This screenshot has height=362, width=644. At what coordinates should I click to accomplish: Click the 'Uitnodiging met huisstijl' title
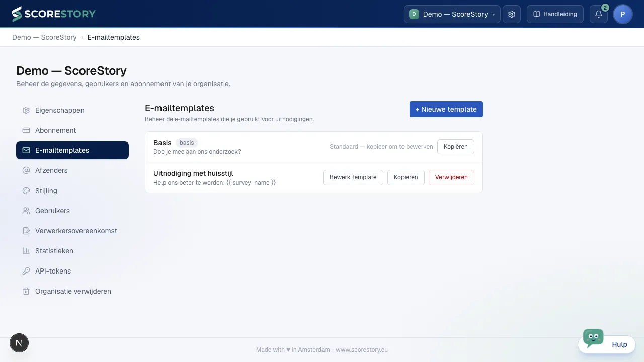tap(193, 173)
